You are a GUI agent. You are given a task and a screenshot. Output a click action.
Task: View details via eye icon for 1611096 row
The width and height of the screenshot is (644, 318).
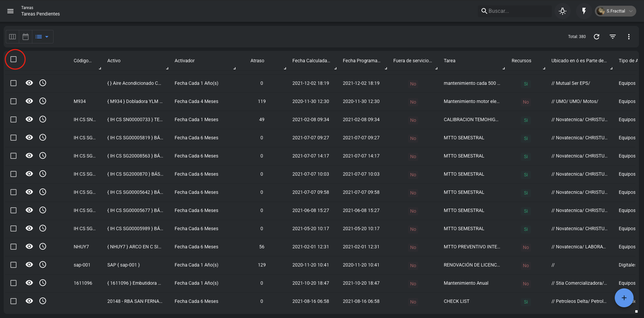click(29, 283)
